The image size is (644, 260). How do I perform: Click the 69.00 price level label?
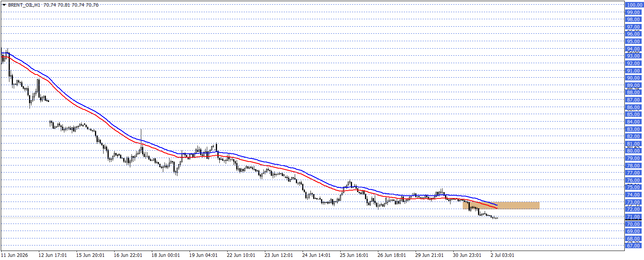coord(633,231)
